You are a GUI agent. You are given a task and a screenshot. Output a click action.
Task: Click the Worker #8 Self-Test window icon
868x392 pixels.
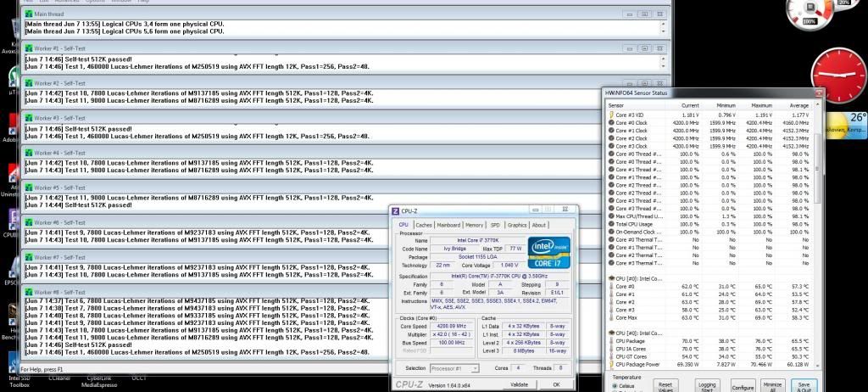click(29, 292)
